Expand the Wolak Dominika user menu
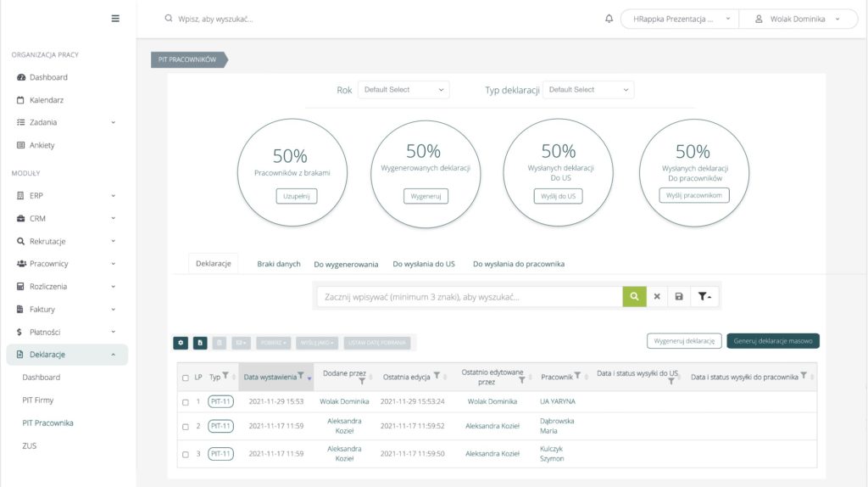The height and width of the screenshot is (487, 868). tap(798, 19)
